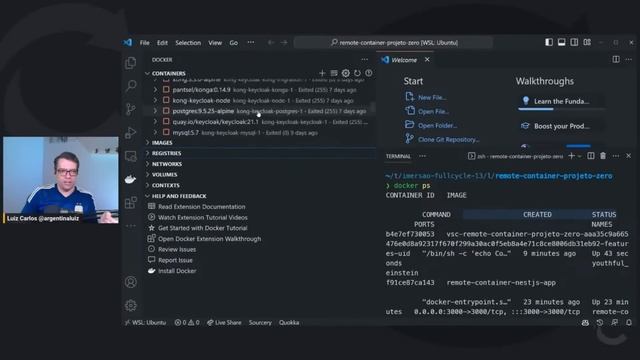Open help icon in Containers header
The image size is (640, 360).
tap(369, 73)
